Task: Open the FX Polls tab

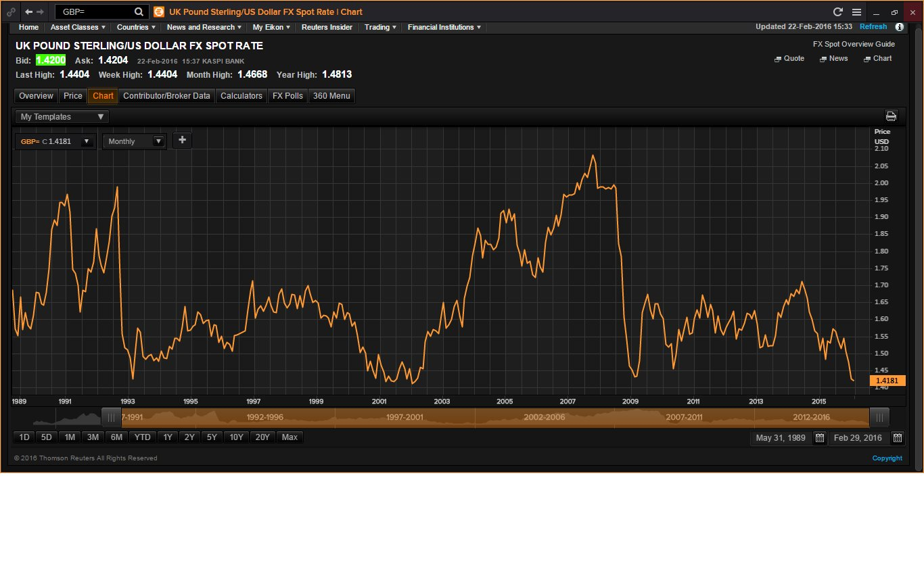Action: tap(287, 96)
